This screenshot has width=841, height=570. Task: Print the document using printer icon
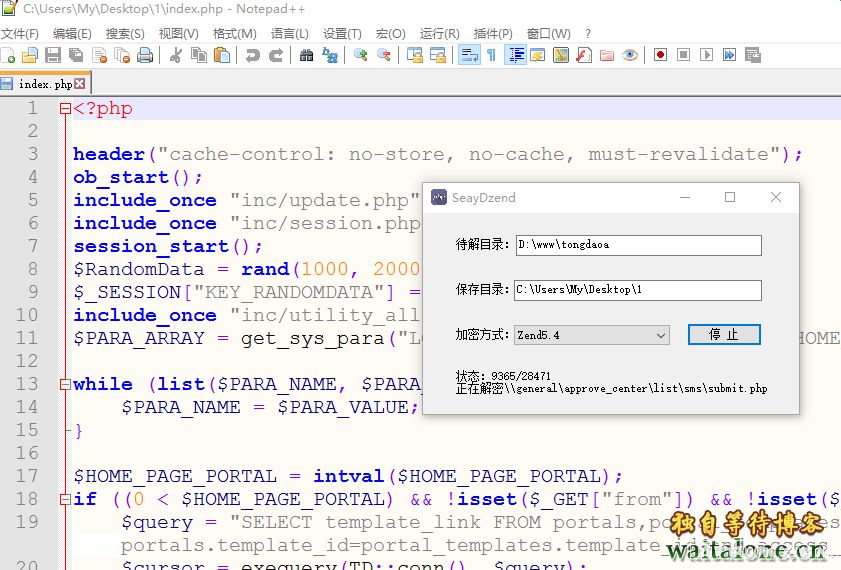pos(145,55)
